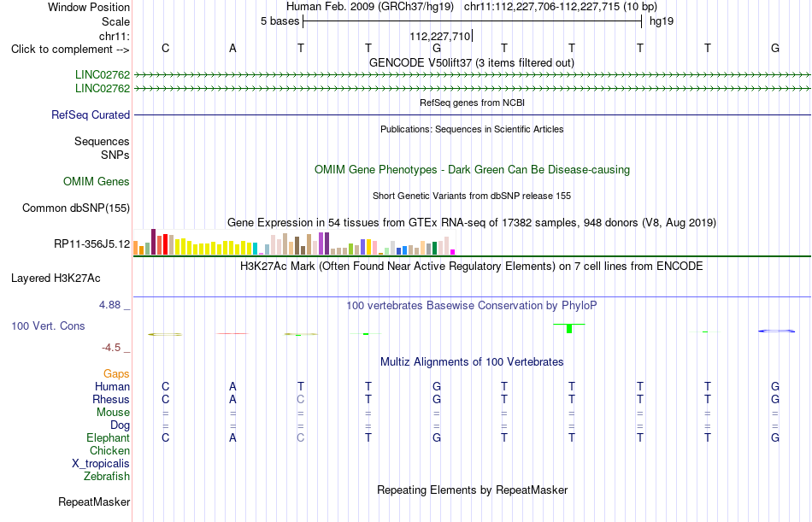Open 'Short Genetic Variants from dbSNP release 155'
Image resolution: width=812 pixels, height=522 pixels.
coord(472,196)
